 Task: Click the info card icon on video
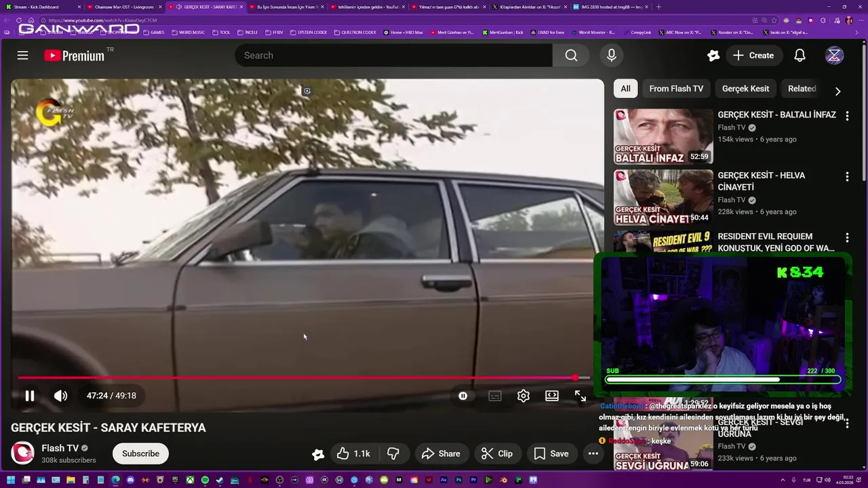pos(307,91)
